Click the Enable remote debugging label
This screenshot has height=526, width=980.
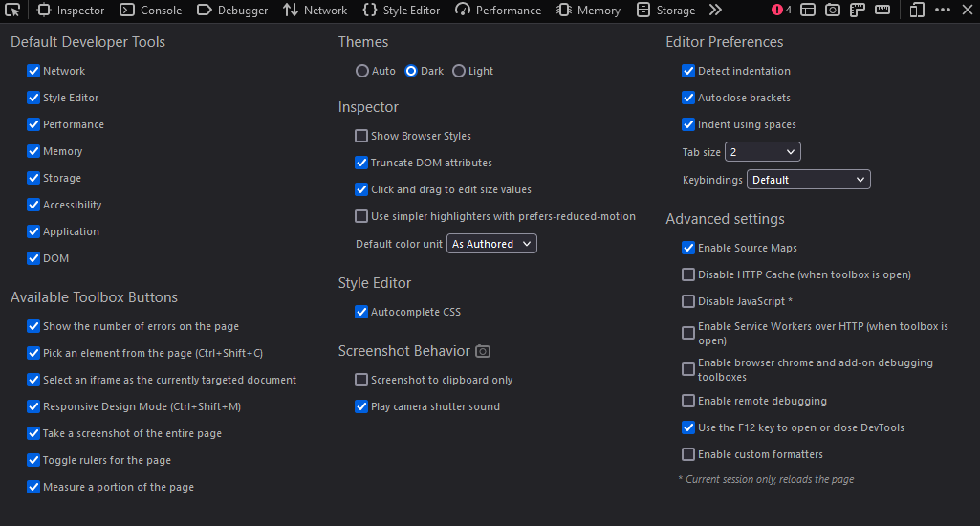tap(762, 401)
